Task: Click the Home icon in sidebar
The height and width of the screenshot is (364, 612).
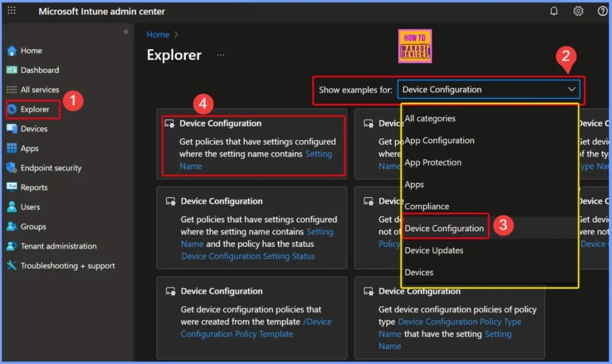Action: (x=12, y=51)
